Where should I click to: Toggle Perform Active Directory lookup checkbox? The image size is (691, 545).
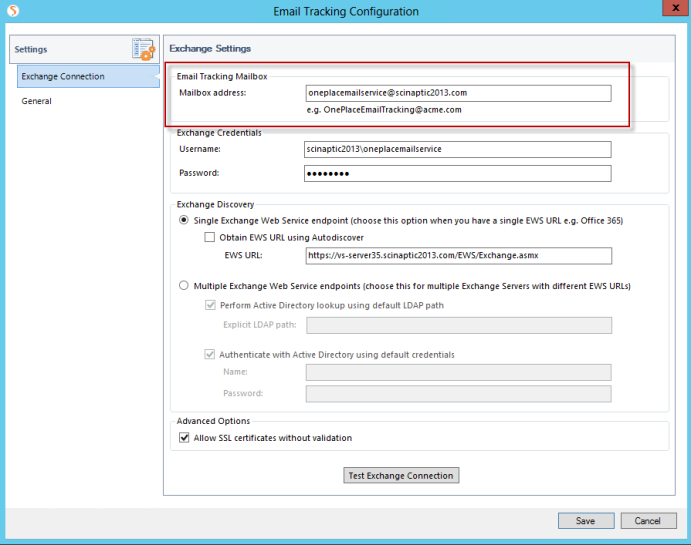coord(210,305)
